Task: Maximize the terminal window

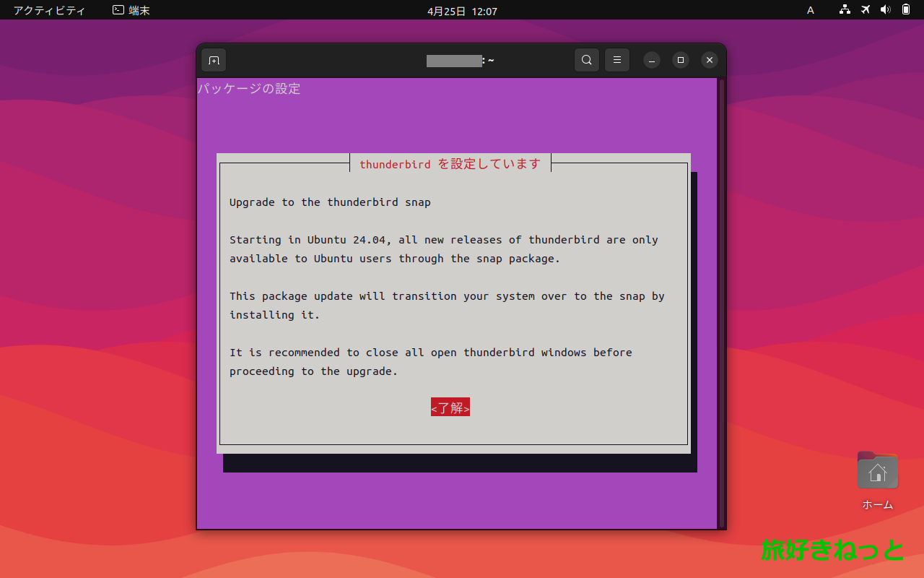Action: (681, 60)
